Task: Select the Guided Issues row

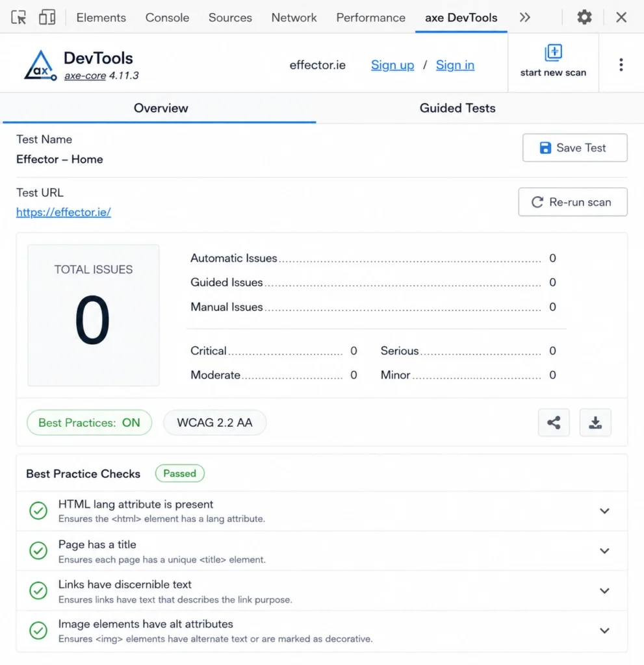Action: (373, 282)
